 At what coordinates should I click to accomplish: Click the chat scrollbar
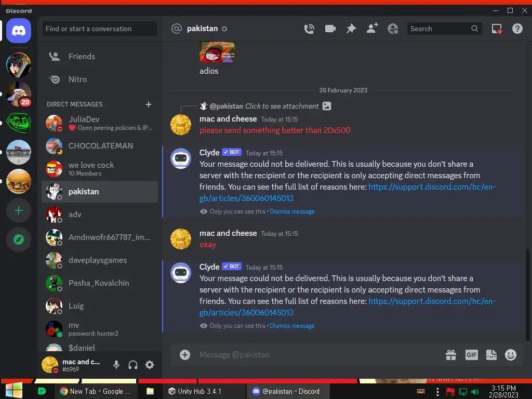click(x=527, y=295)
